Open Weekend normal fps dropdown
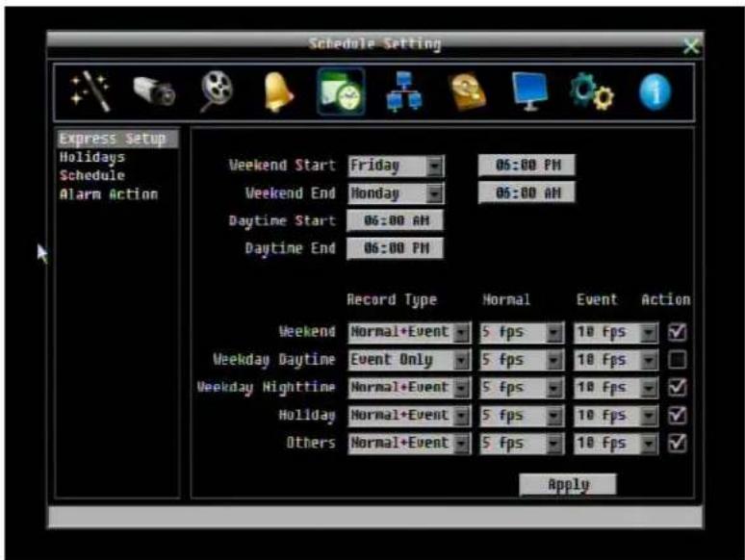This screenshot has height=560, width=745. point(522,332)
